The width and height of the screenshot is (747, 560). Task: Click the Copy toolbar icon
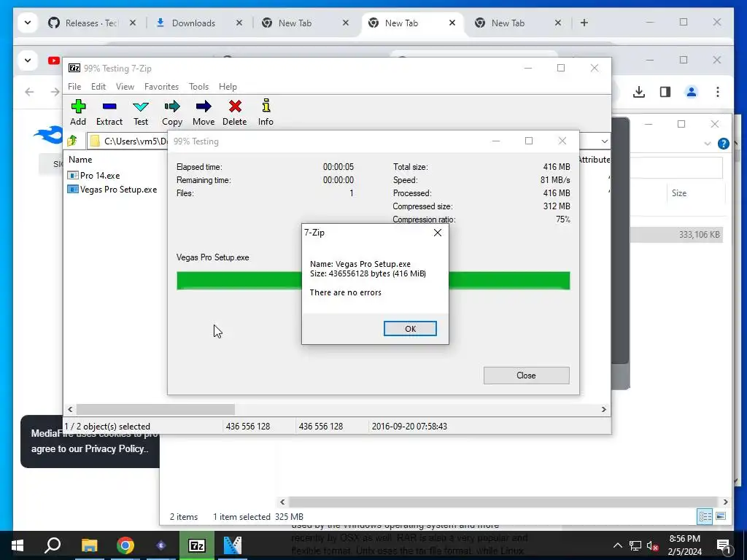pyautogui.click(x=172, y=113)
